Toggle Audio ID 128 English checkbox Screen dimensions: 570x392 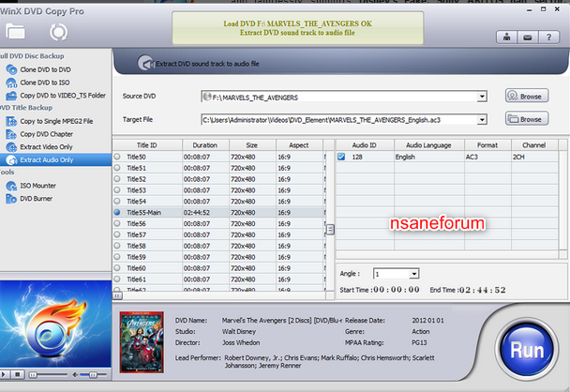pyautogui.click(x=341, y=157)
